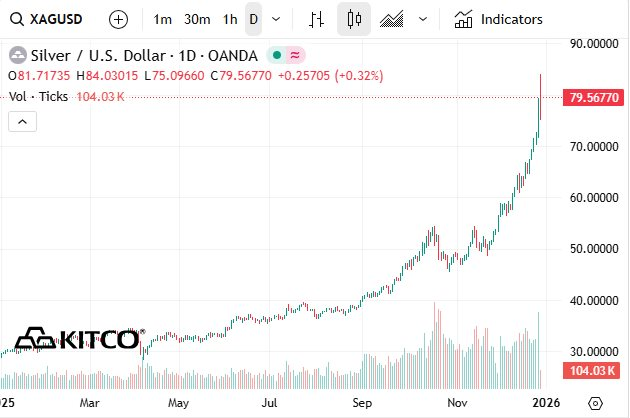The image size is (630, 418).
Task: Open the Indicators menu
Action: coord(498,19)
